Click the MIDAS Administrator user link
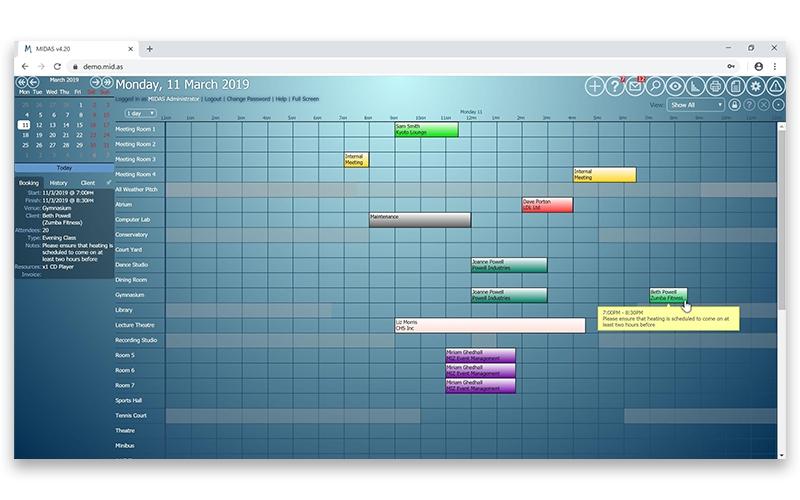Screen dimensions: 800x500 (x=173, y=99)
